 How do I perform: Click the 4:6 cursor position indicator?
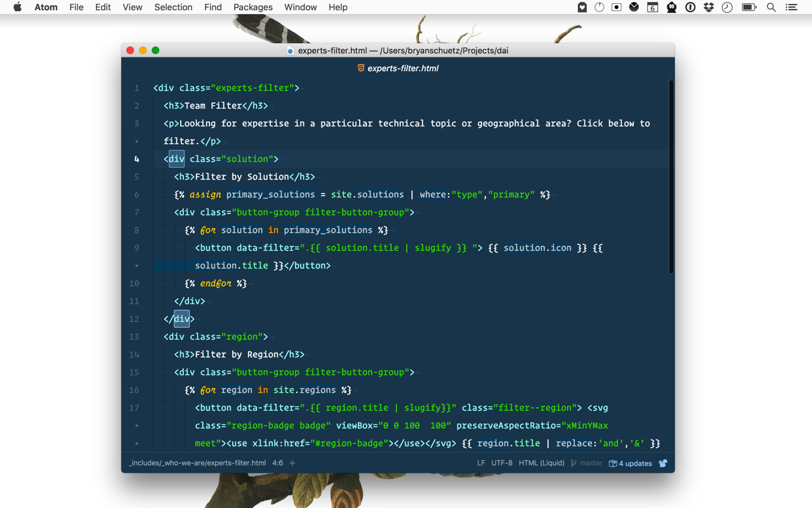[x=277, y=463]
